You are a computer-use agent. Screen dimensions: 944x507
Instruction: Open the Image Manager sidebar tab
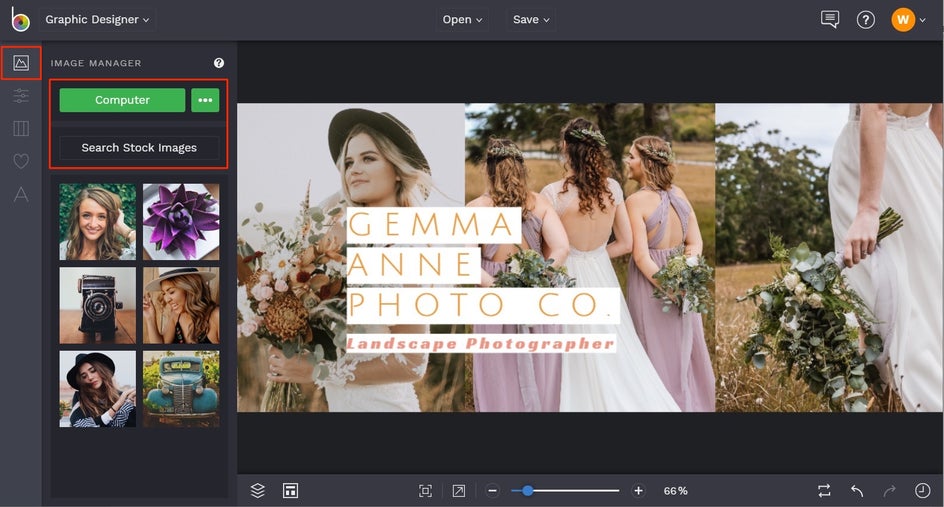pyautogui.click(x=21, y=63)
